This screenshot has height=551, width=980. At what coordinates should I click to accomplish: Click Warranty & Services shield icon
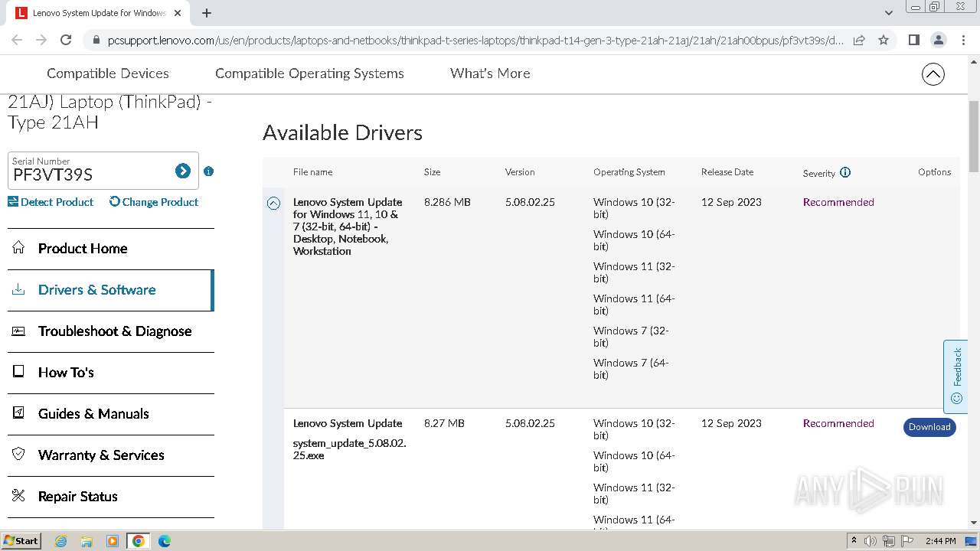pos(19,455)
